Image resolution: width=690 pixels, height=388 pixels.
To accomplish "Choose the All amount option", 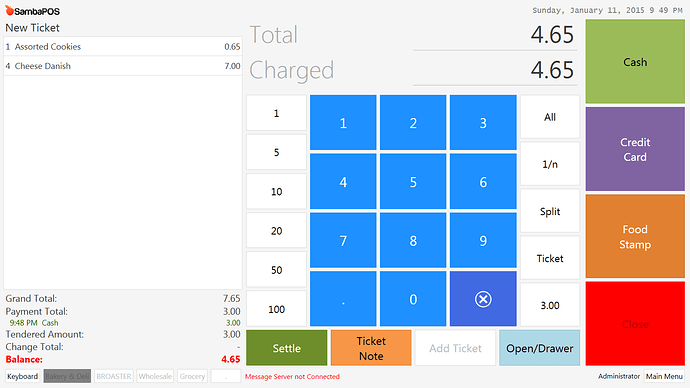I will pyautogui.click(x=550, y=117).
